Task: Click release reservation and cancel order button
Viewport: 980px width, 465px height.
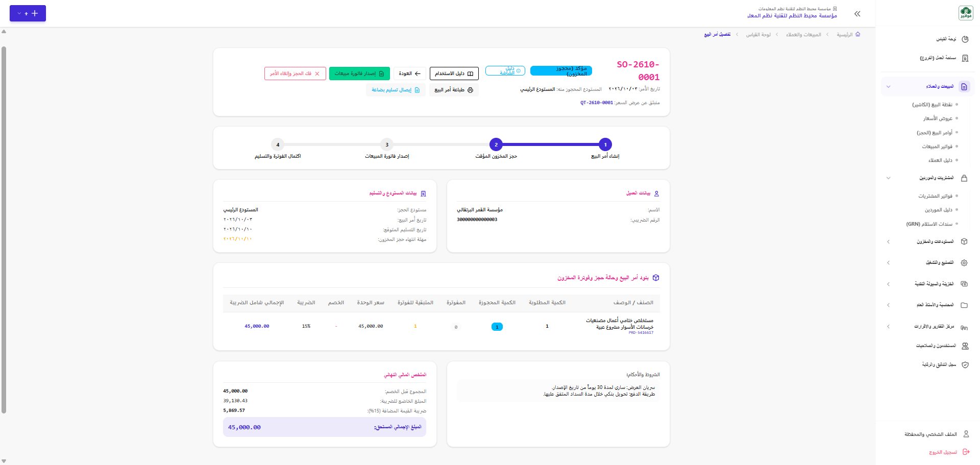Action: tap(295, 74)
